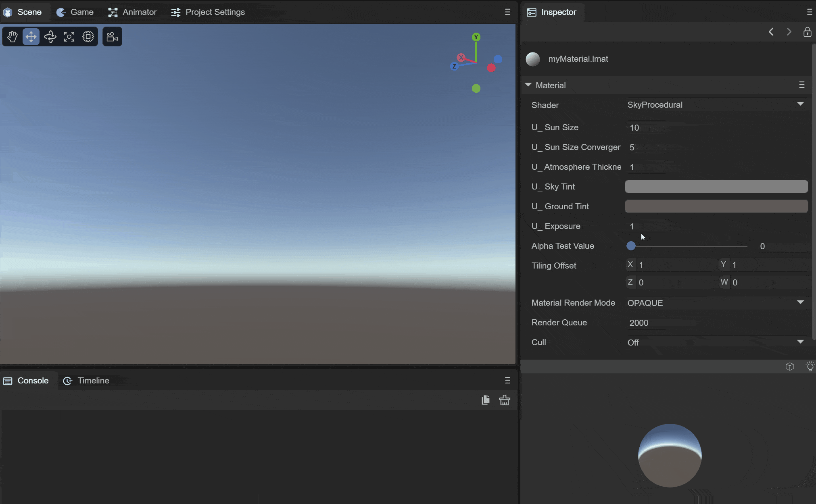Click the U_Sky Tint color swatch
The width and height of the screenshot is (816, 504).
716,187
